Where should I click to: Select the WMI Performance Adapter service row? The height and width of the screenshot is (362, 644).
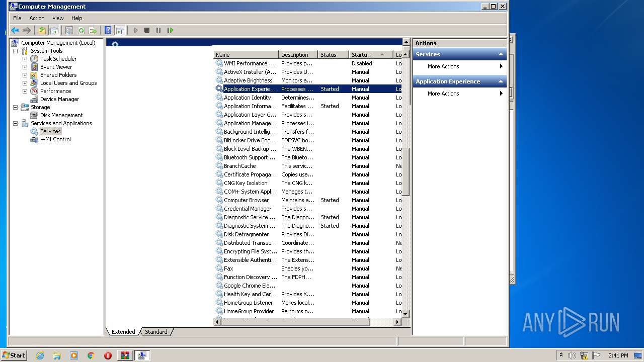tap(308, 63)
